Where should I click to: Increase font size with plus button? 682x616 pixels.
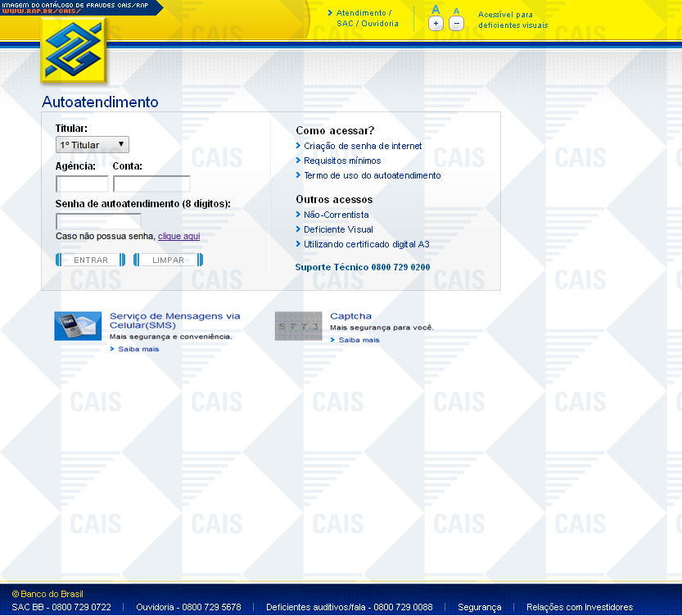(x=436, y=24)
